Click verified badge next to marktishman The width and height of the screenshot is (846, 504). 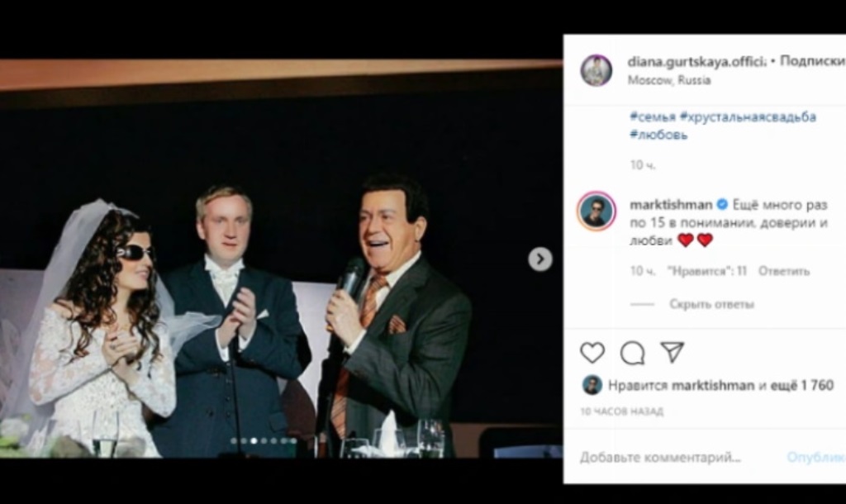click(x=722, y=204)
